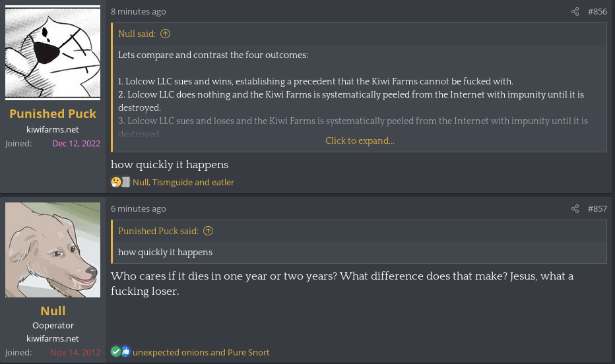
Task: View reactions list "unexpected onions and Pure Snort"
Action: pos(201,352)
